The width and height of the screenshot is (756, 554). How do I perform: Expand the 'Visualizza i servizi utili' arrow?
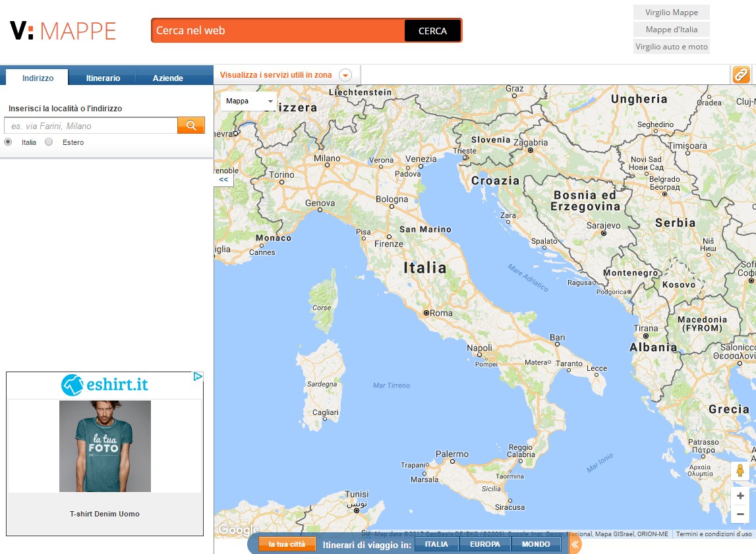[345, 75]
